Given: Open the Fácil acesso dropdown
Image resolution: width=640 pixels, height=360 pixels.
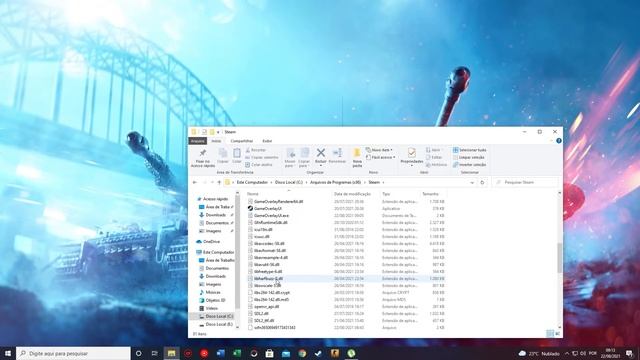Looking at the screenshot, I should click(x=380, y=157).
